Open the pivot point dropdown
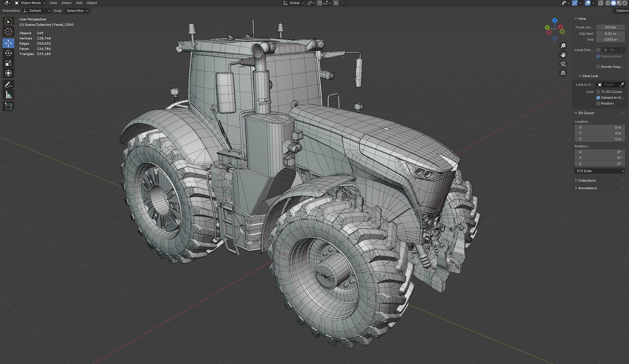This screenshot has width=629, height=364. click(311, 3)
